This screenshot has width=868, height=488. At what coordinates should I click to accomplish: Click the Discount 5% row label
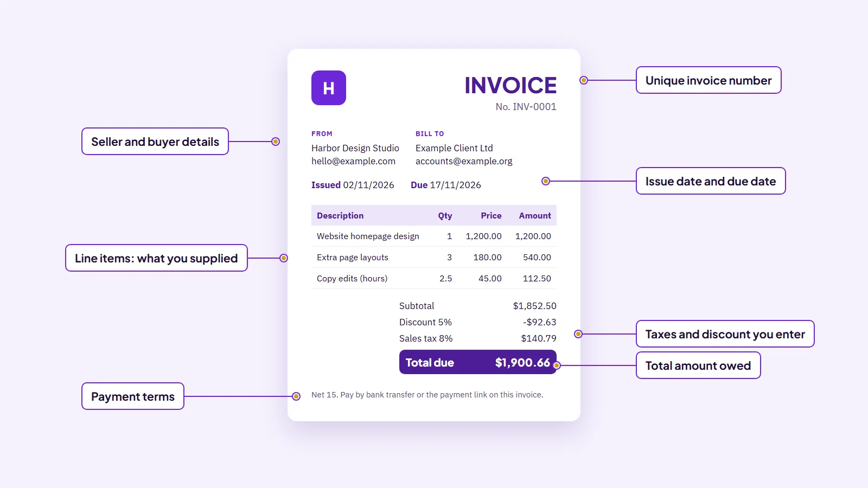[425, 322]
